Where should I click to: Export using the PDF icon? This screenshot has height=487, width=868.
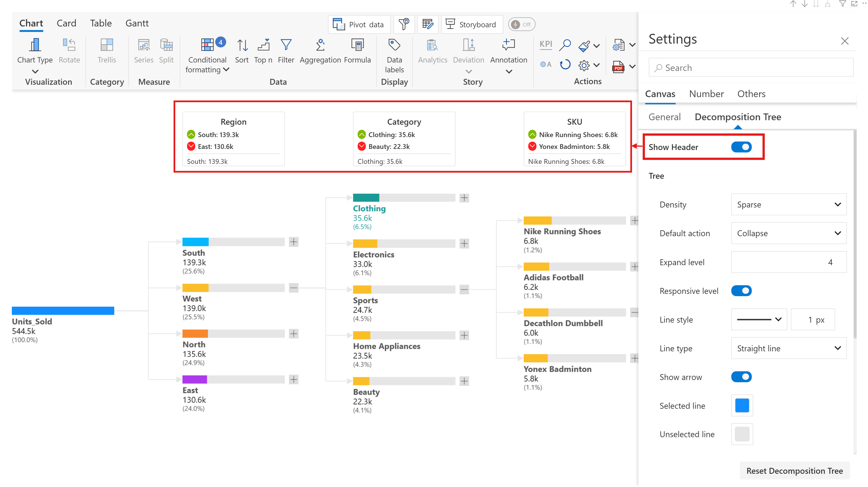(618, 67)
